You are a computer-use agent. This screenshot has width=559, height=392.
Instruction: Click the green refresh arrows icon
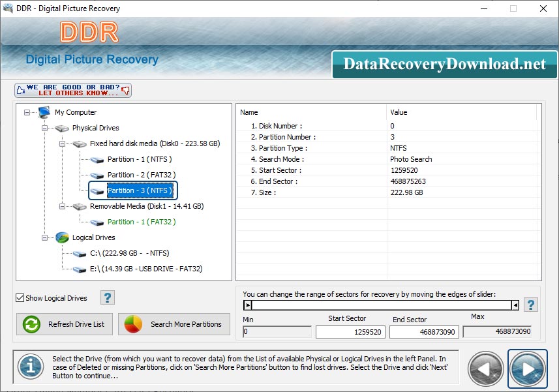pos(31,324)
